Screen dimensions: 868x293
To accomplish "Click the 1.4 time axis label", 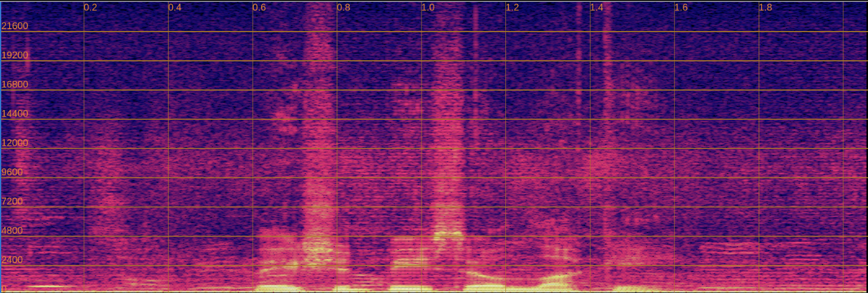I will 597,7.
